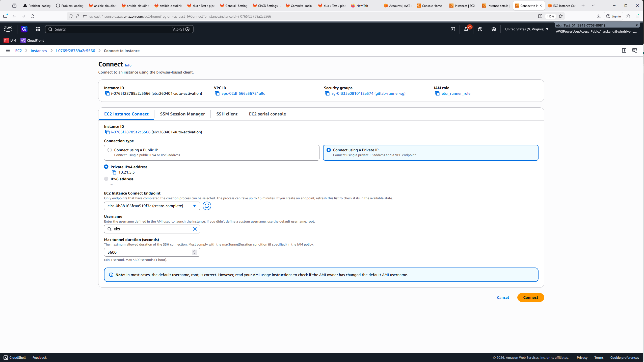644x362 pixels.
Task: Copy the Instance ID to clipboard
Action: 107,93
